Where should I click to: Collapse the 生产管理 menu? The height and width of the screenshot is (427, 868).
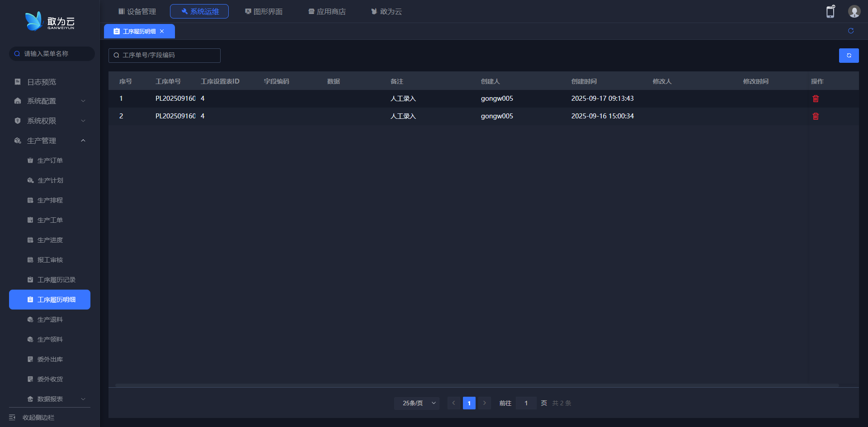50,141
